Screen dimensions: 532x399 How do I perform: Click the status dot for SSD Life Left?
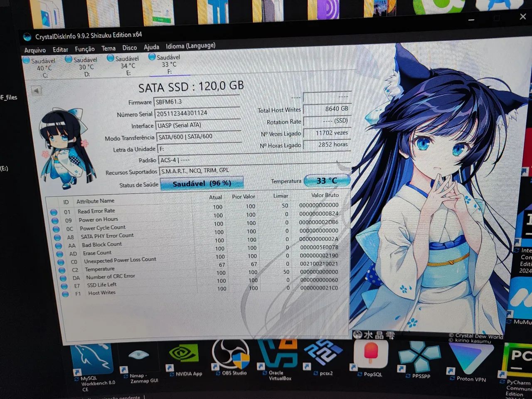pyautogui.click(x=64, y=286)
